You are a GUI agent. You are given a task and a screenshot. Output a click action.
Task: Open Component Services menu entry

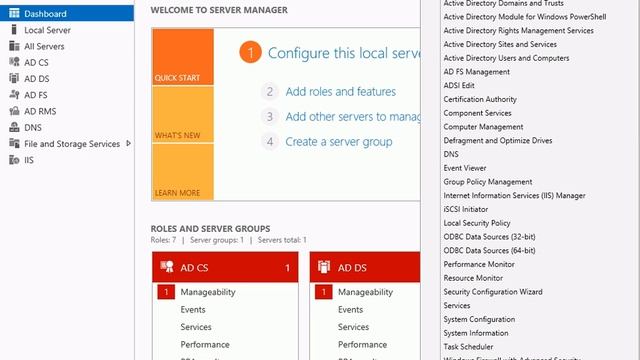(477, 113)
